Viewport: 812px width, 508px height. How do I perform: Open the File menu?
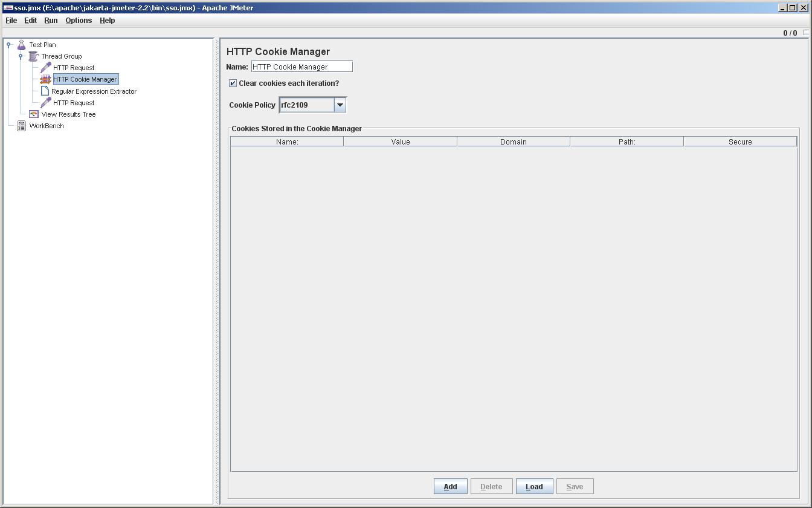click(x=11, y=21)
